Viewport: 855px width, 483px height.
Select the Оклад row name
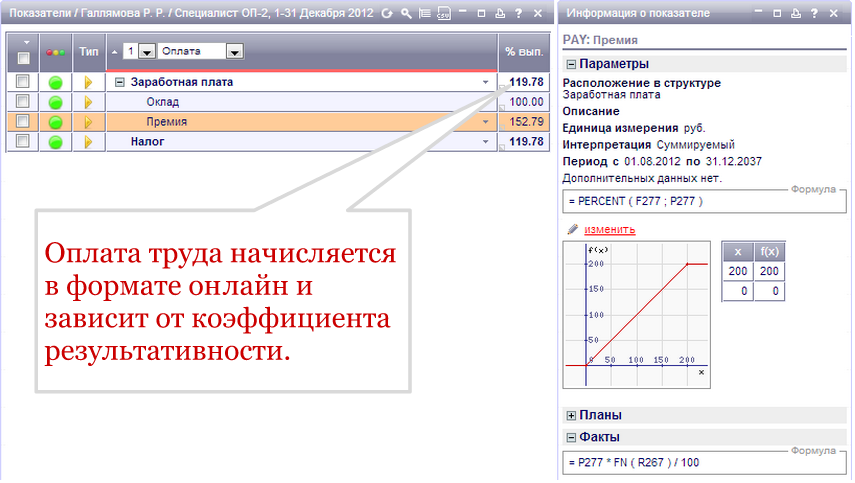point(162,102)
